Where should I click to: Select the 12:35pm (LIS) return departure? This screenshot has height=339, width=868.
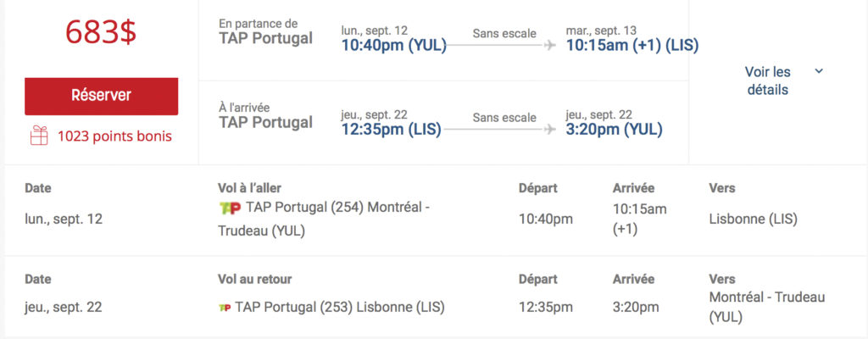point(386,129)
